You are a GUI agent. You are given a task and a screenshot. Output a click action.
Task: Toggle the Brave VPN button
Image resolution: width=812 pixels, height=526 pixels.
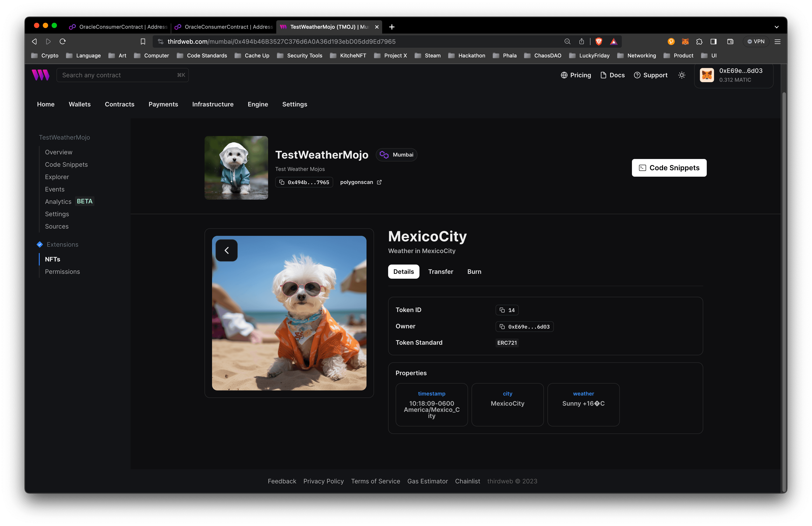click(756, 41)
